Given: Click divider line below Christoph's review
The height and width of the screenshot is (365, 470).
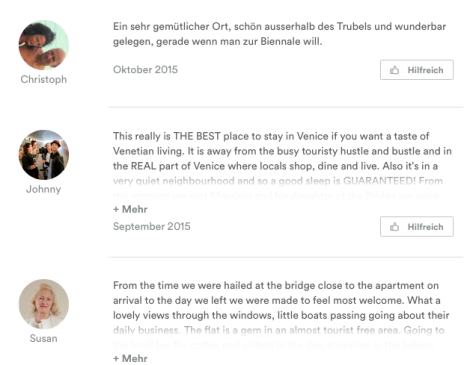Looking at the screenshot, I should click(x=286, y=107).
